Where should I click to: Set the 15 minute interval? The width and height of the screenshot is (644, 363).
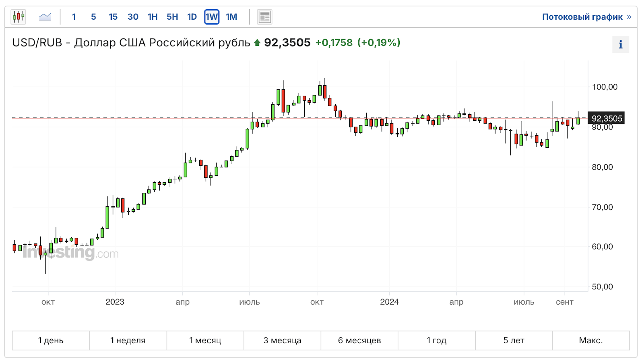pyautogui.click(x=113, y=17)
